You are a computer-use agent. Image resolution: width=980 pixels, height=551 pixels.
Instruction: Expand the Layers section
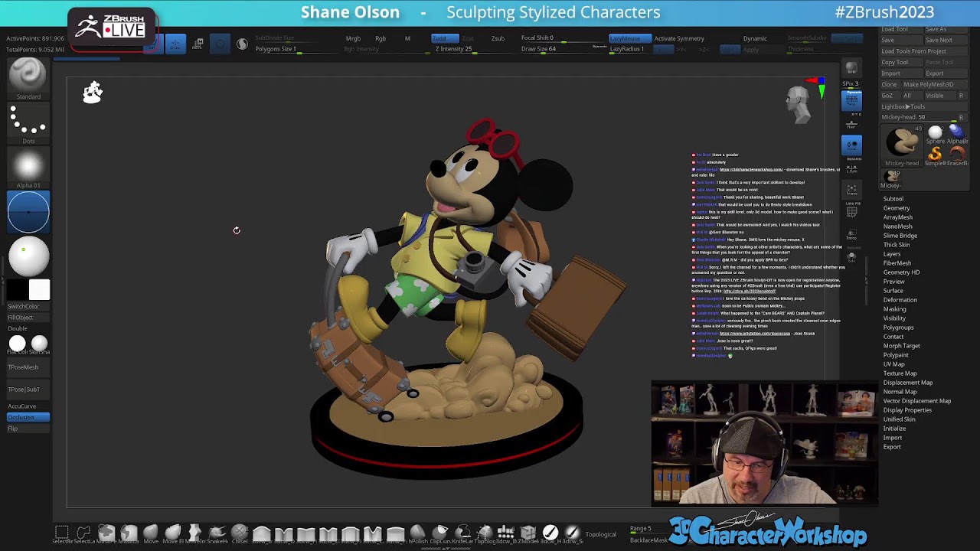[892, 254]
